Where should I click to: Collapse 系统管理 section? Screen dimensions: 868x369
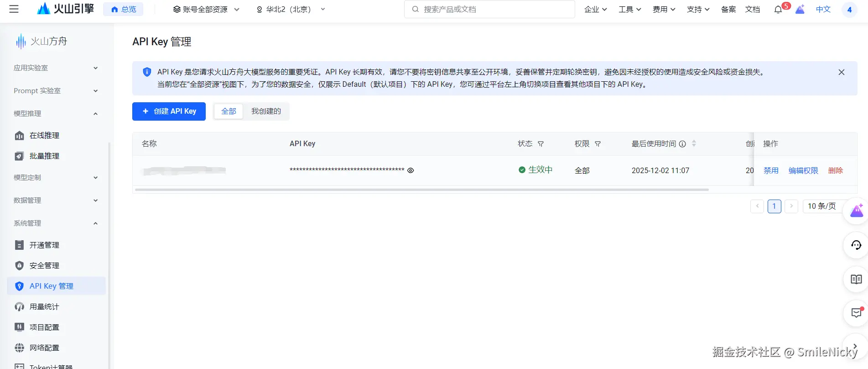pos(57,223)
